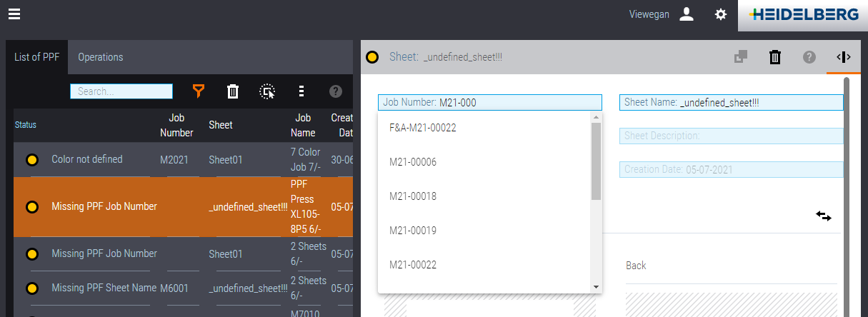Open settings via the gear icon
Image resolution: width=868 pixels, height=317 pixels.
[721, 14]
